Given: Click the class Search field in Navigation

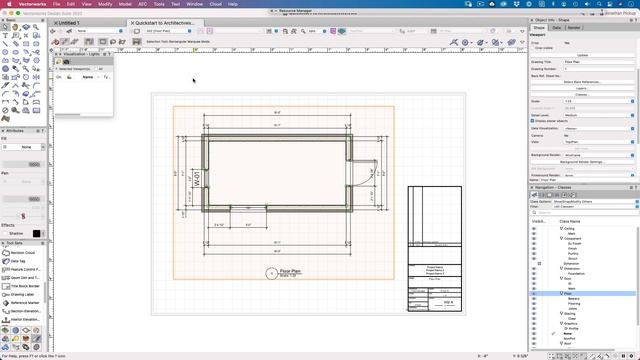Looking at the screenshot, I should click(585, 213).
